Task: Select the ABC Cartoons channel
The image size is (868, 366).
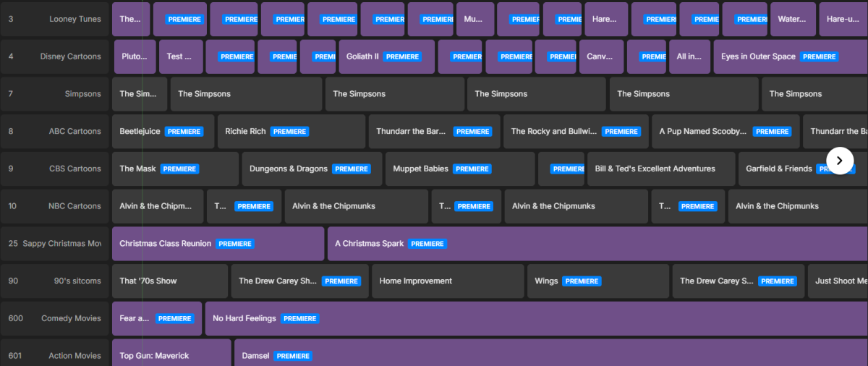Action: [55, 132]
